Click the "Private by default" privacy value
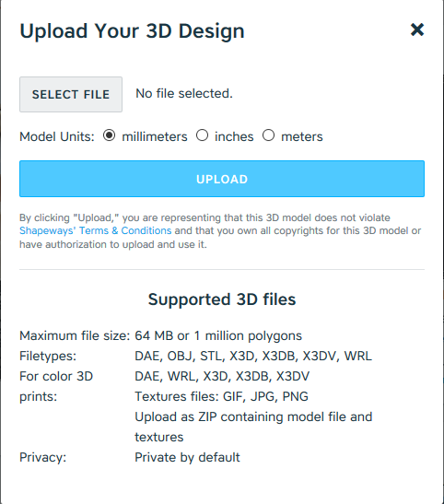444x504 pixels. [187, 457]
